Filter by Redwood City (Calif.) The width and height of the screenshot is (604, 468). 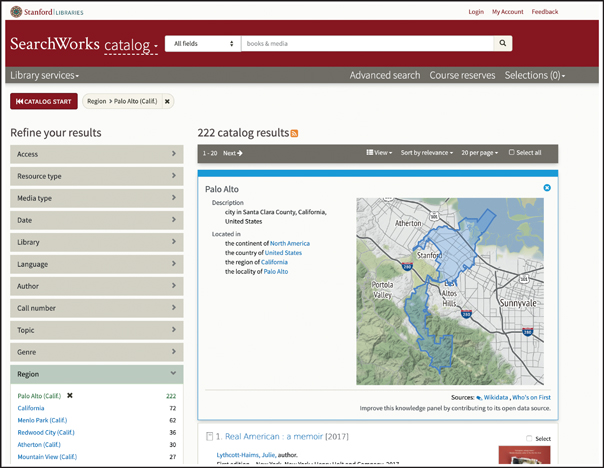point(46,432)
